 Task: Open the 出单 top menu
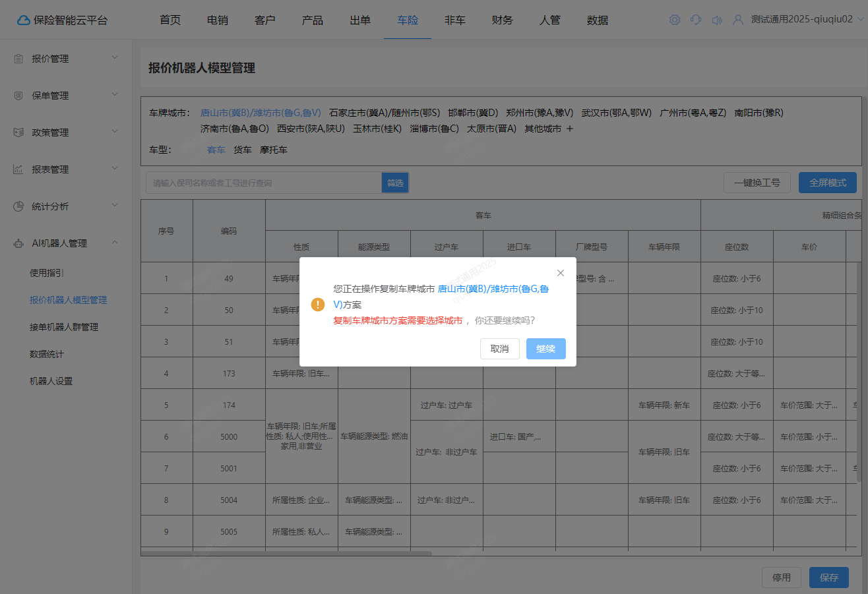360,20
